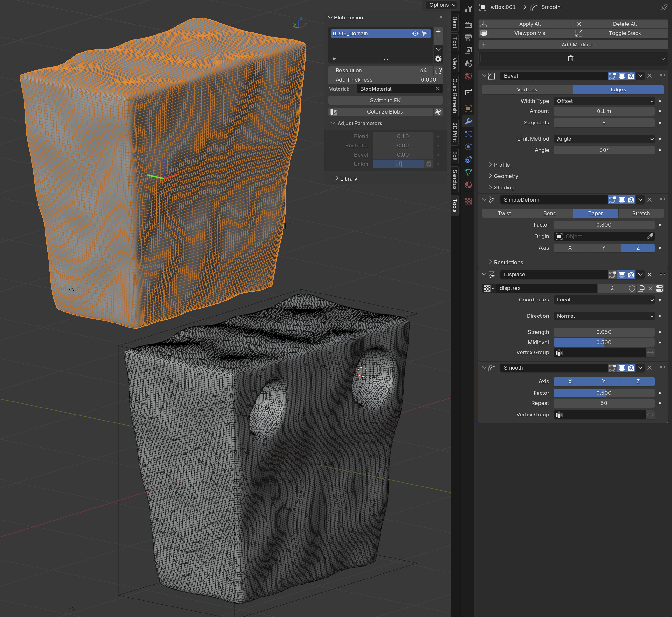
Task: Click the Switch to FK button
Action: point(385,101)
